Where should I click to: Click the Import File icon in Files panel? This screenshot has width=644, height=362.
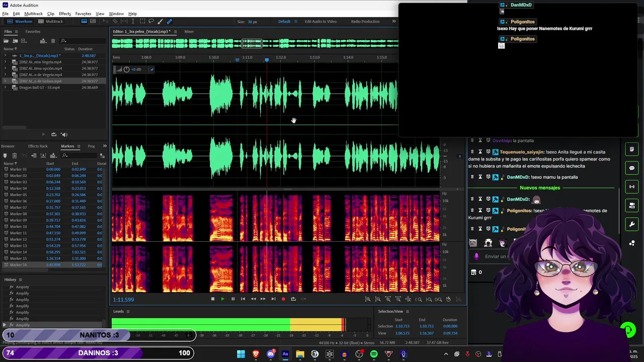(15, 41)
